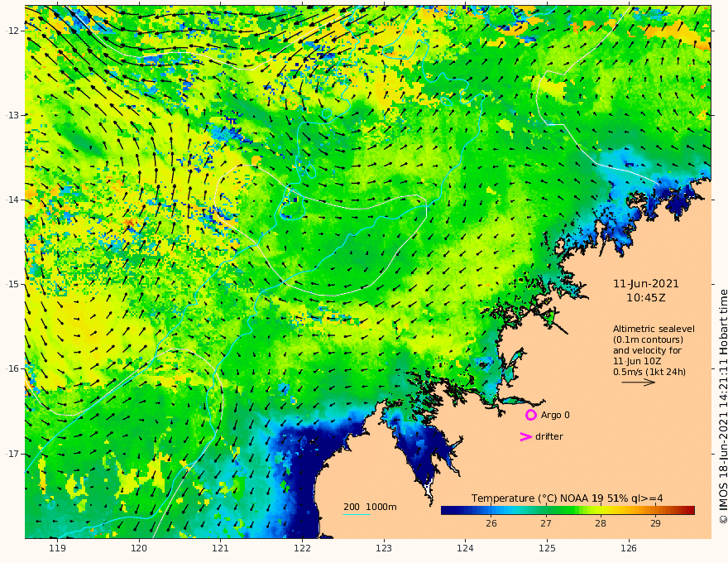
Task: Click the 0.5m/s velocity scale arrow
Action: 639,383
